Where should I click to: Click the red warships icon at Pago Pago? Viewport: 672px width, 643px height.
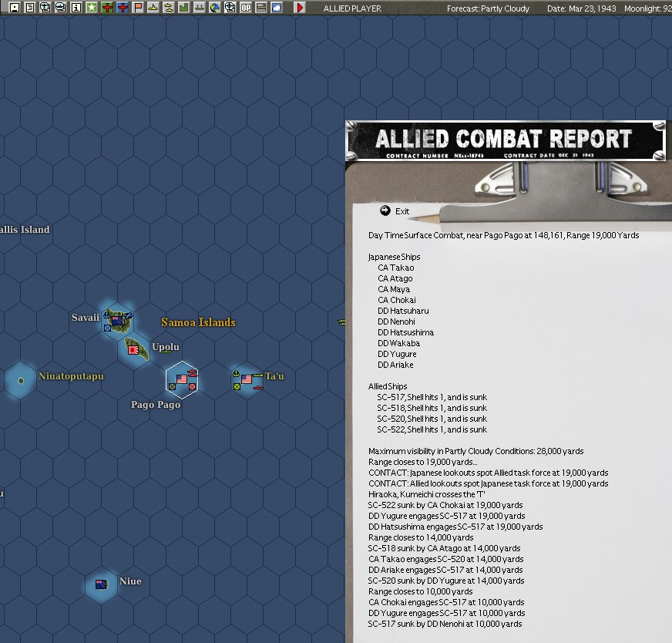tap(193, 373)
